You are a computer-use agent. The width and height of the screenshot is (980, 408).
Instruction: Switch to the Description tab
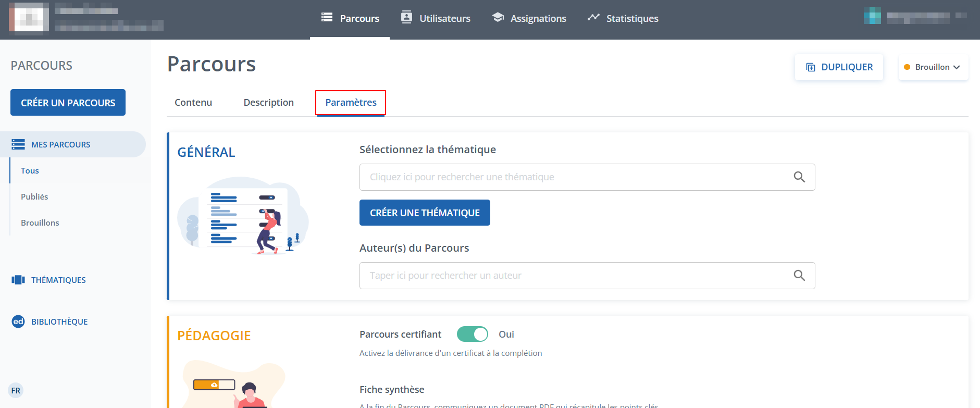coord(268,103)
